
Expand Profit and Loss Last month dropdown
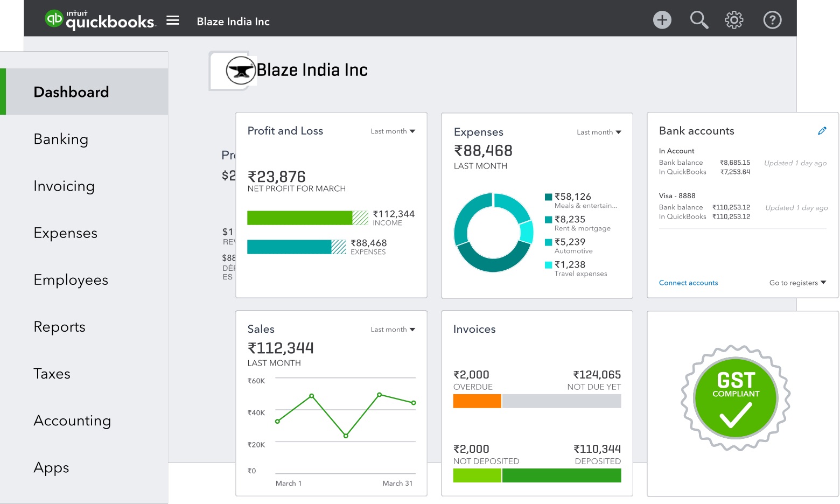coord(393,131)
